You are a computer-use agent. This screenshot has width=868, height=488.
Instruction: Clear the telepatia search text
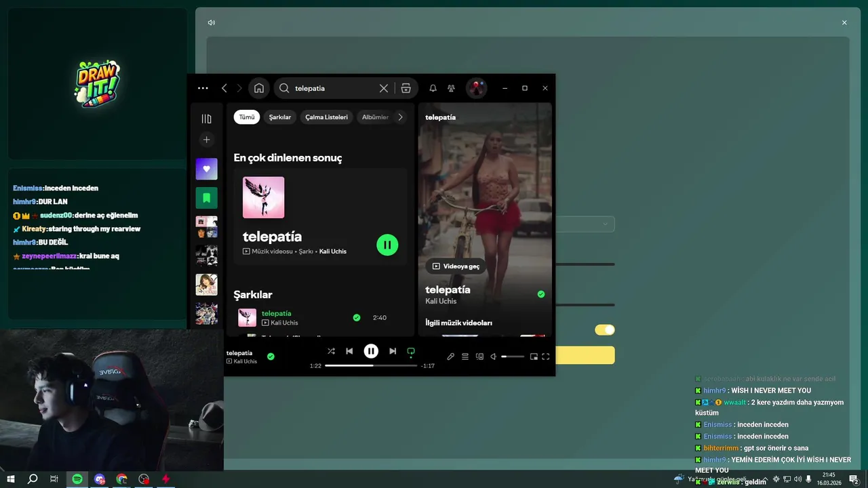(x=384, y=88)
